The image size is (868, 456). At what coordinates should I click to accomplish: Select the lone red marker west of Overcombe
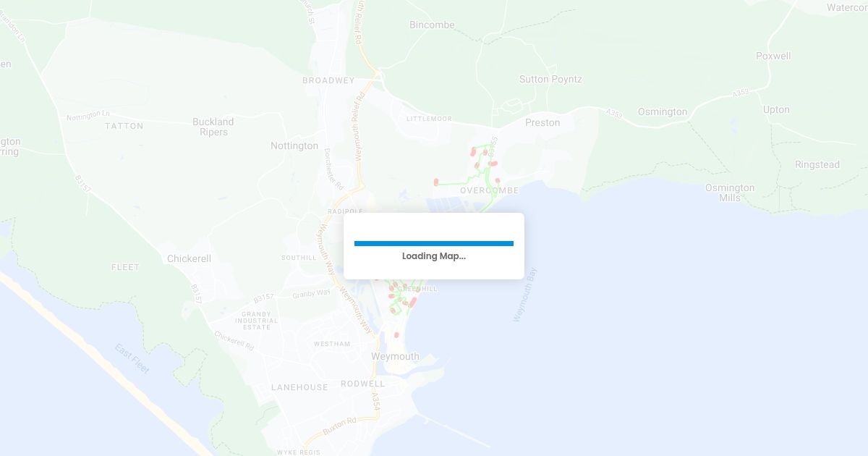coord(436,182)
